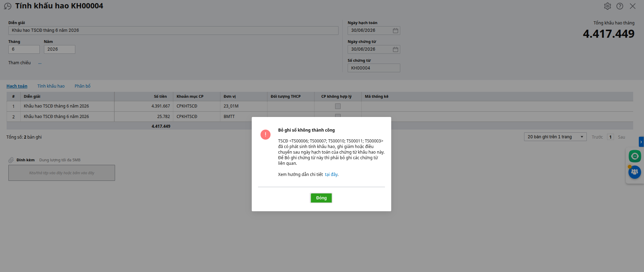Switch to the Phân bổ tab
The height and width of the screenshot is (272, 644).
coord(82,86)
